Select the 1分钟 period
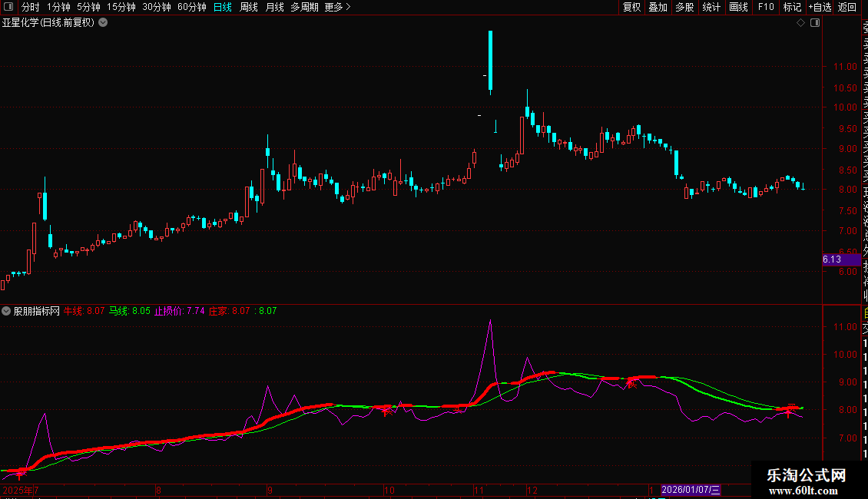 58,7
